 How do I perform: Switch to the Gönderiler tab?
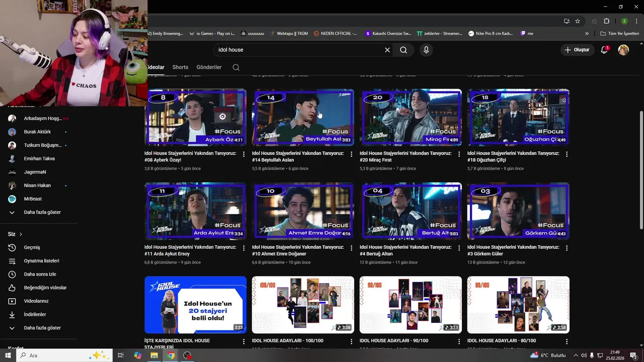pyautogui.click(x=209, y=67)
